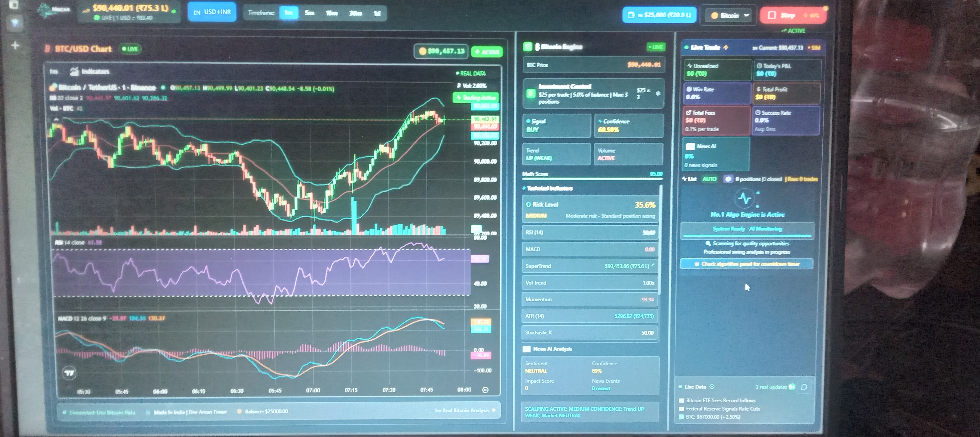This screenshot has width=980, height=437.
Task: Click the TradingView logo on chart
Action: click(69, 373)
